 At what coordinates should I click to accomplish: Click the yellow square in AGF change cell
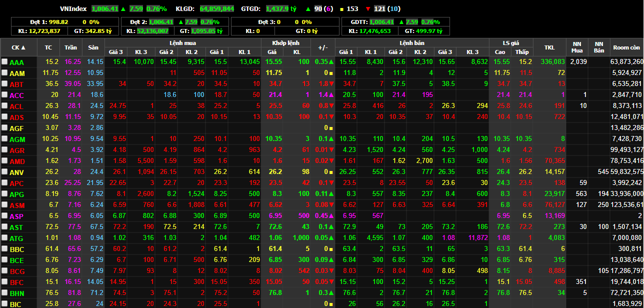331,127
